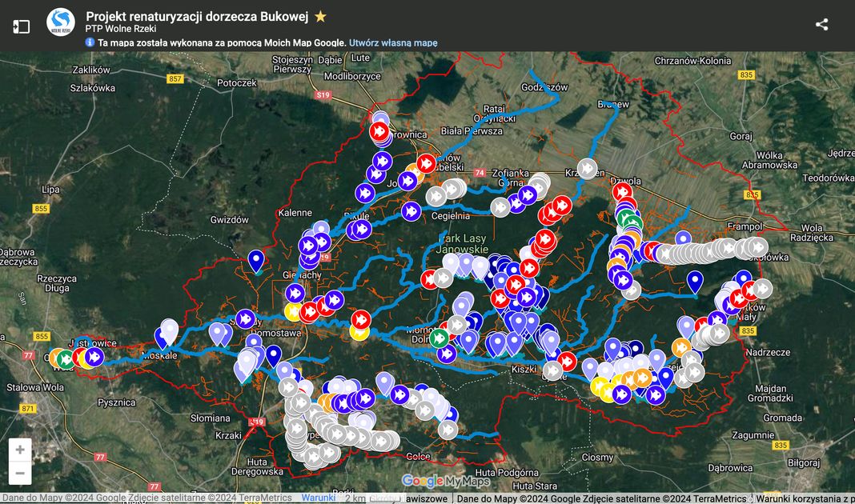Select the dark blue pin north of Gielachy
The height and width of the screenshot is (504, 855).
(255, 261)
